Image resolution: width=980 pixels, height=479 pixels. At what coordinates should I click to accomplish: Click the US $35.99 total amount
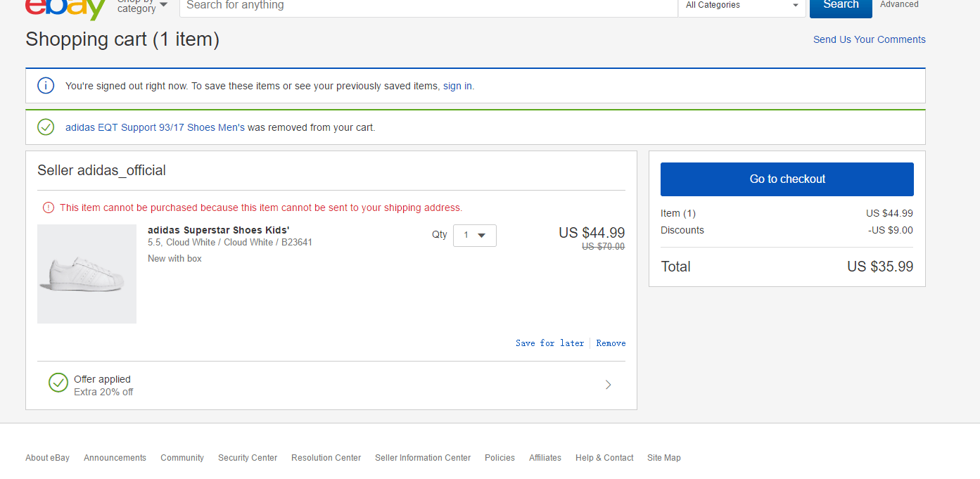[x=880, y=267]
